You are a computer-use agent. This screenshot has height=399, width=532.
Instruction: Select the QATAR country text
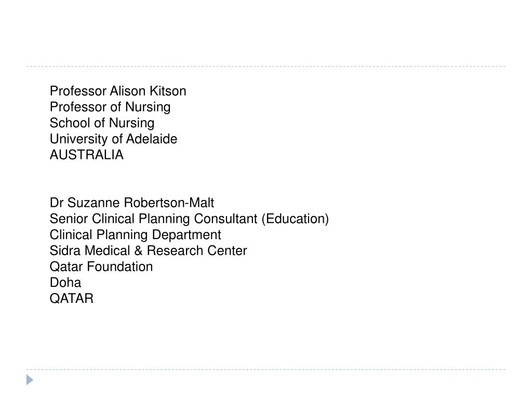[x=71, y=298]
